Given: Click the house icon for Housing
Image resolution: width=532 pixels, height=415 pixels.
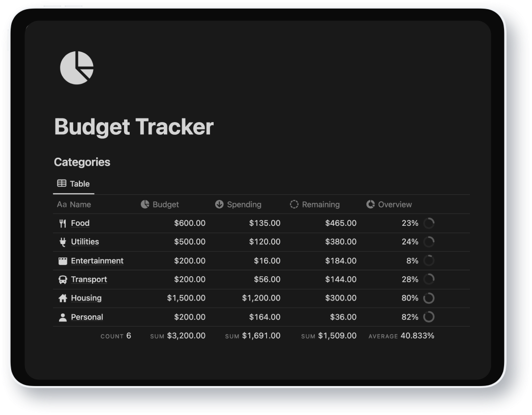Looking at the screenshot, I should 63,298.
